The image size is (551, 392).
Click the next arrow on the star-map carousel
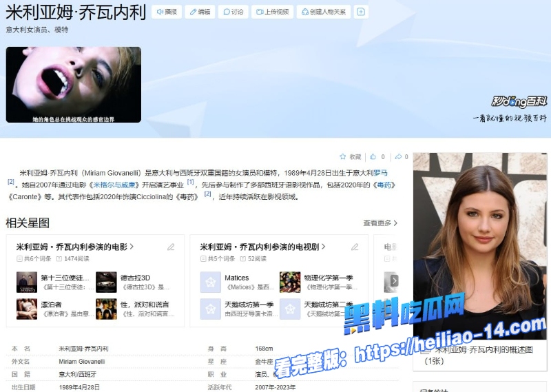pos(394,280)
